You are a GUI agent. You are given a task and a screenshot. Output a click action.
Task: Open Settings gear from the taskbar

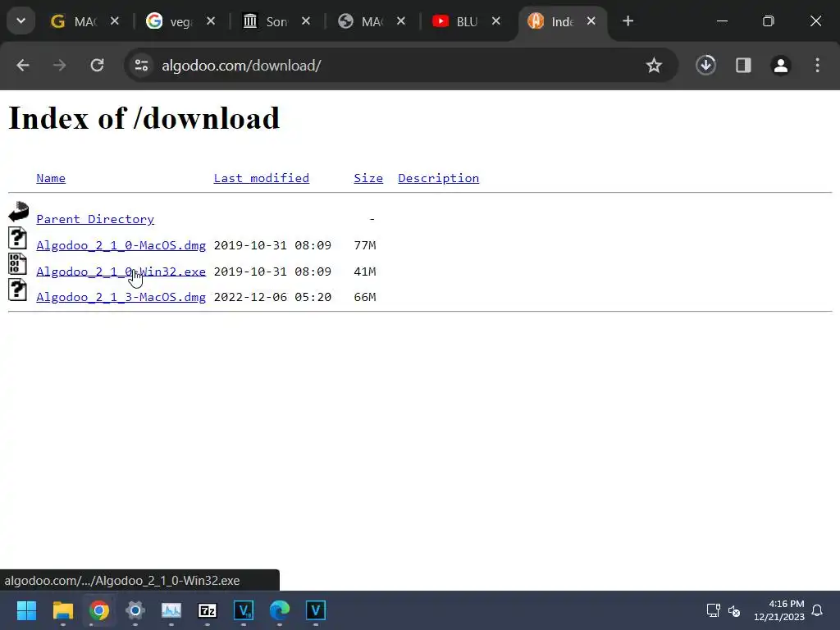(x=135, y=610)
